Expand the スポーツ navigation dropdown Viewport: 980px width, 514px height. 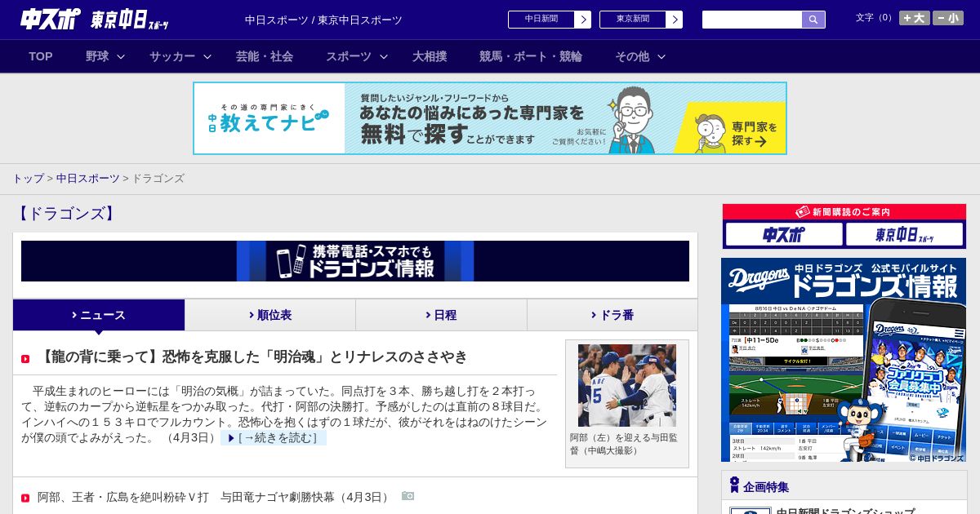click(357, 56)
